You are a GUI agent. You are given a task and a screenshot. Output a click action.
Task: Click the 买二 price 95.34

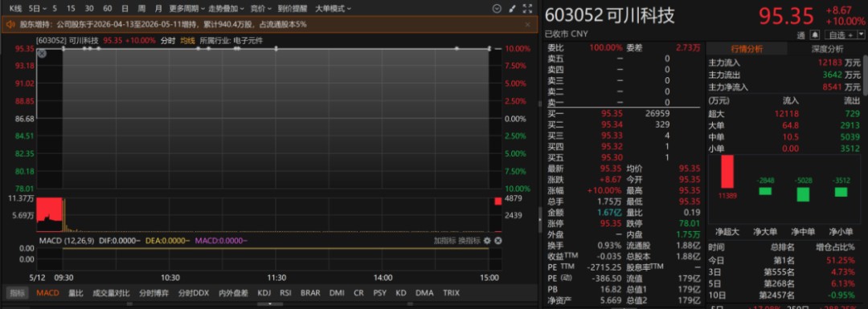[x=612, y=124]
